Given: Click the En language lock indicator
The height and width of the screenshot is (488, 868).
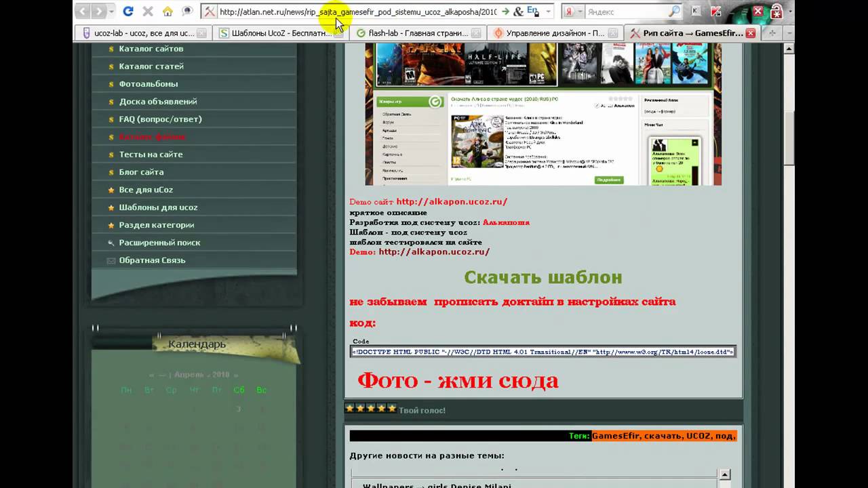Looking at the screenshot, I should coord(534,12).
